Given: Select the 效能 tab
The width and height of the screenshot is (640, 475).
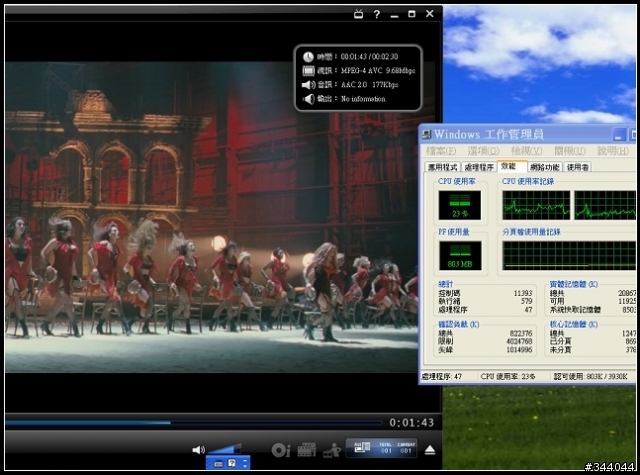Looking at the screenshot, I should click(x=511, y=166).
